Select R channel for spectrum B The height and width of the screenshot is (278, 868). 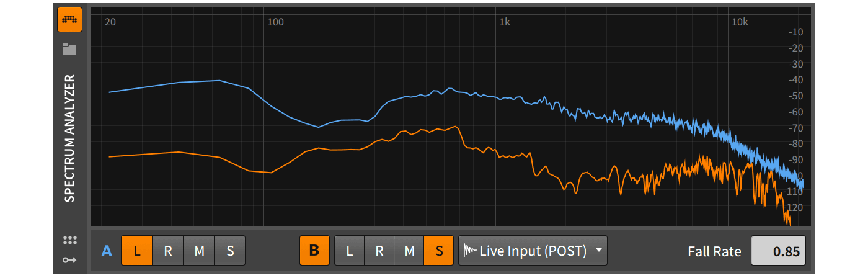[x=379, y=251]
